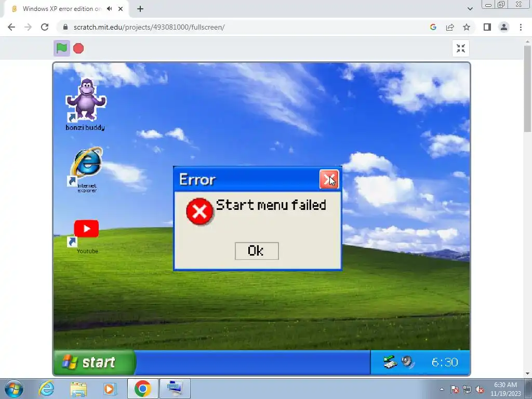Go forward in Chrome

coord(28,27)
